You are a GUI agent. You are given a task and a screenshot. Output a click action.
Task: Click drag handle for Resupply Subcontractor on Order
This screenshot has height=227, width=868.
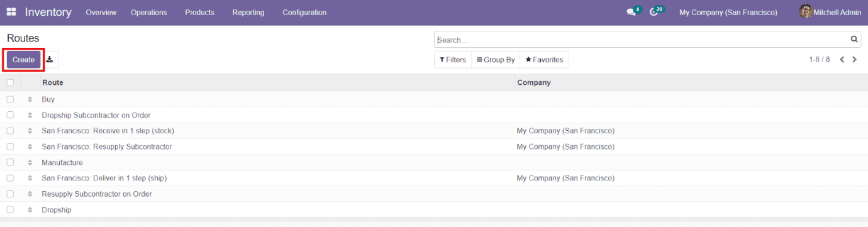(30, 194)
